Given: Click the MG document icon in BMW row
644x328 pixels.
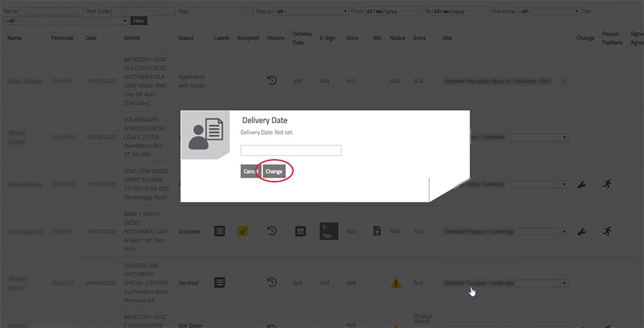Looking at the screenshot, I should (377, 231).
